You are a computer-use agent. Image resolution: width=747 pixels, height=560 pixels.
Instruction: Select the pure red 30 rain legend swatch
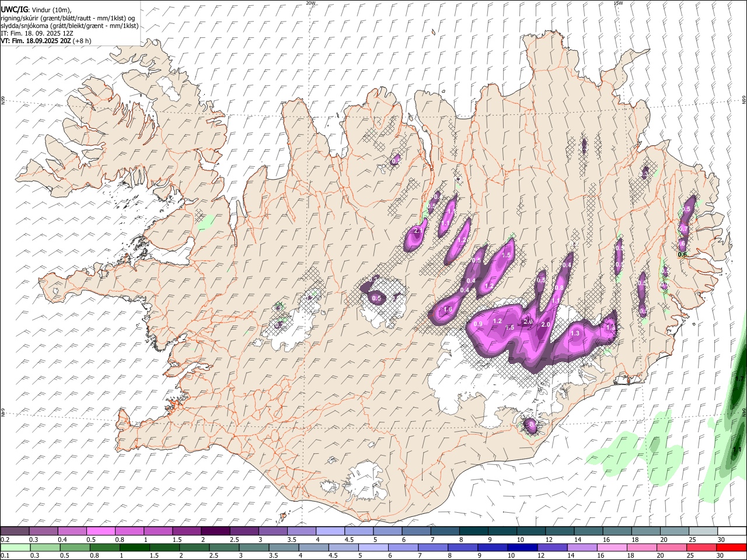731,548
